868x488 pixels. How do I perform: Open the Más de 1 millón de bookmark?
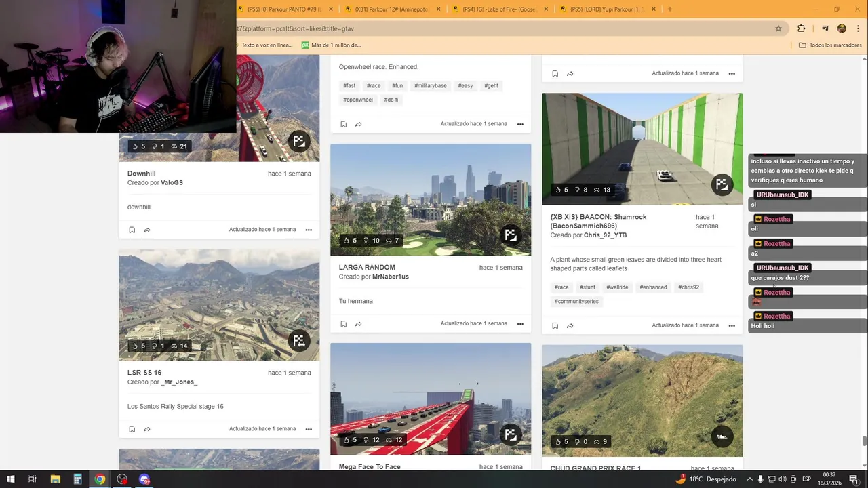coord(332,45)
